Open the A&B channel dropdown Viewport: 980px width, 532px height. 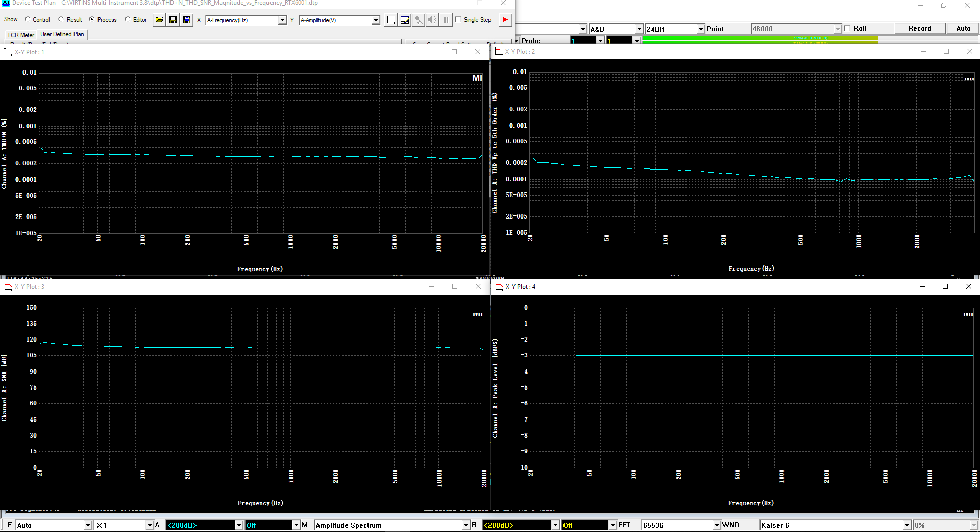point(639,29)
